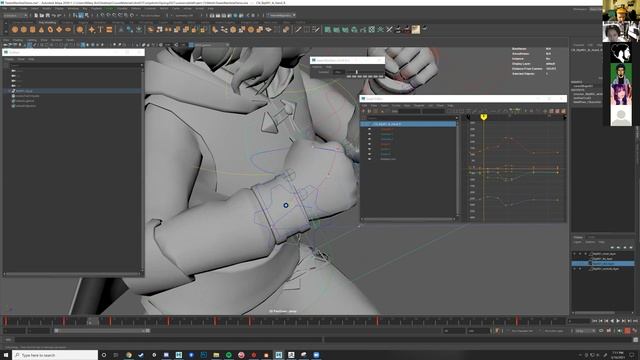Expand the selected node in the Outliner
Image resolution: width=640 pixels, height=360 pixels.
[10, 91]
